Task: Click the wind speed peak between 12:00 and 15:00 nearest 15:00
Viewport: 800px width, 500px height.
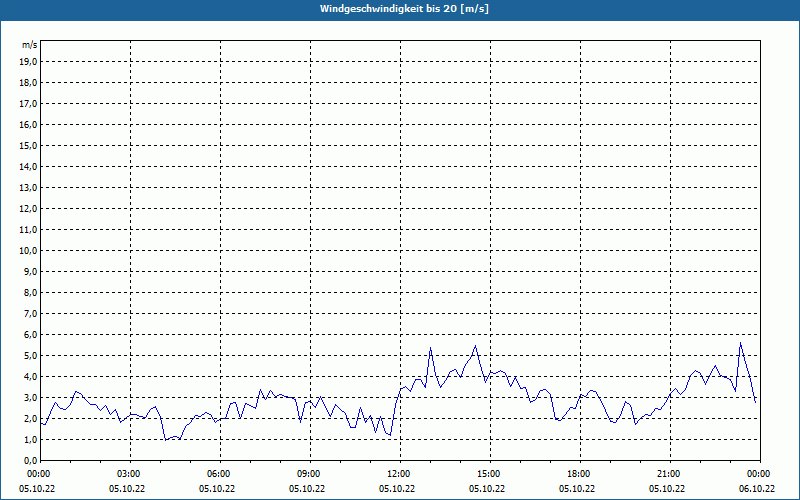Action: [x=476, y=346]
